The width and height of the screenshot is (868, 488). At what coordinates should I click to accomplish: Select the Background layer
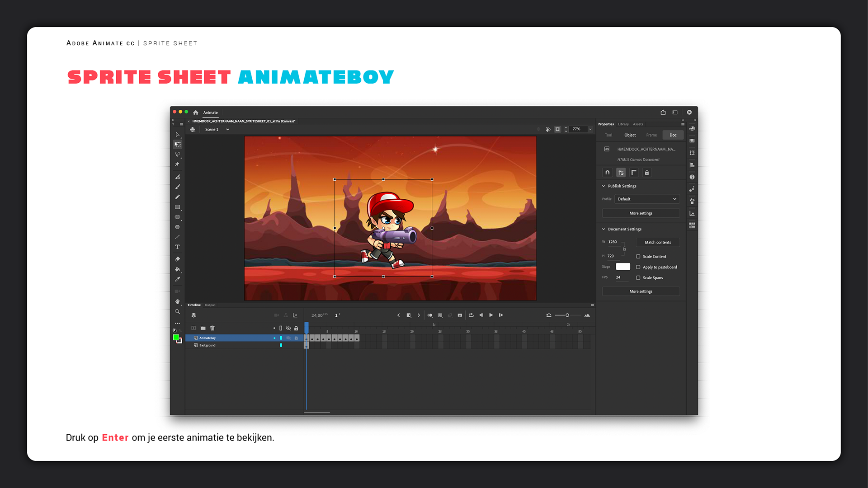(x=208, y=346)
